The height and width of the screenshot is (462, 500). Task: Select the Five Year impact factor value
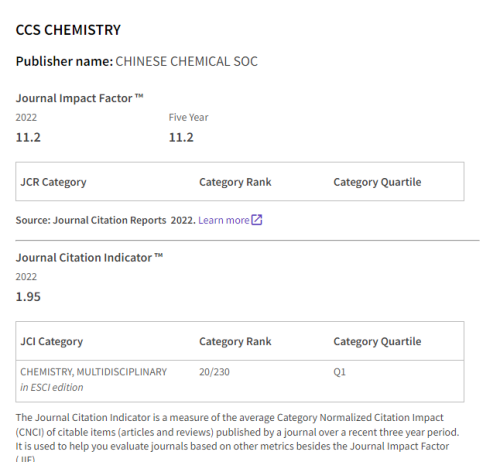[181, 137]
